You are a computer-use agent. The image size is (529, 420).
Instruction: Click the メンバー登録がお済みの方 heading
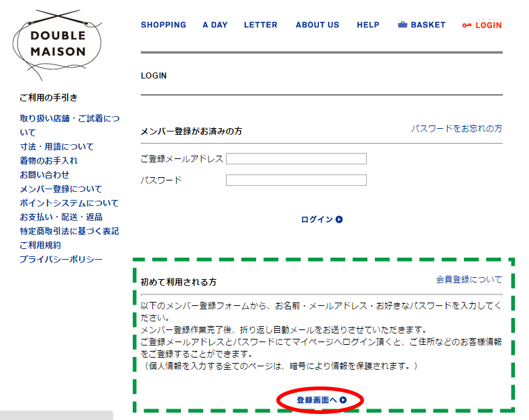click(191, 132)
